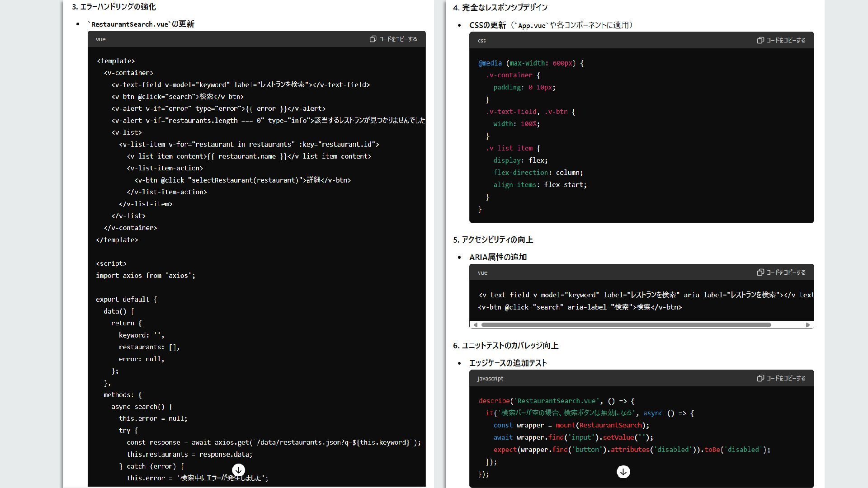Click the 'import axios from' code line

(x=146, y=276)
